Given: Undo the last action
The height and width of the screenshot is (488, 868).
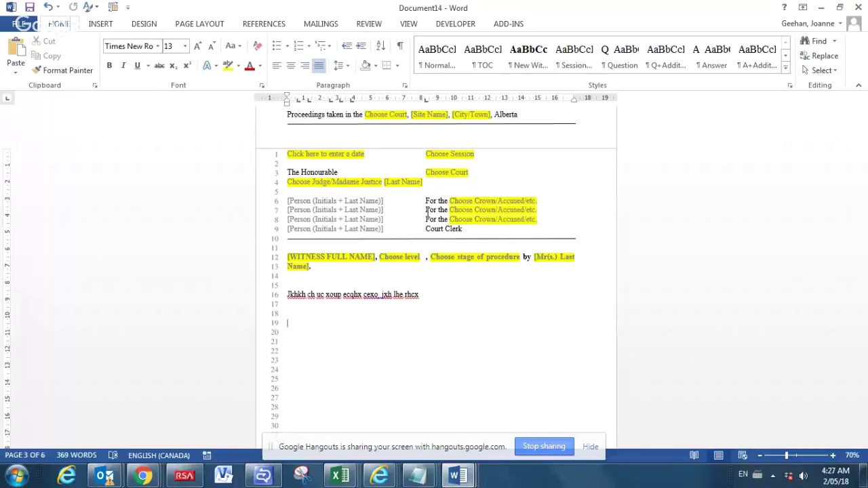Looking at the screenshot, I should [x=47, y=7].
